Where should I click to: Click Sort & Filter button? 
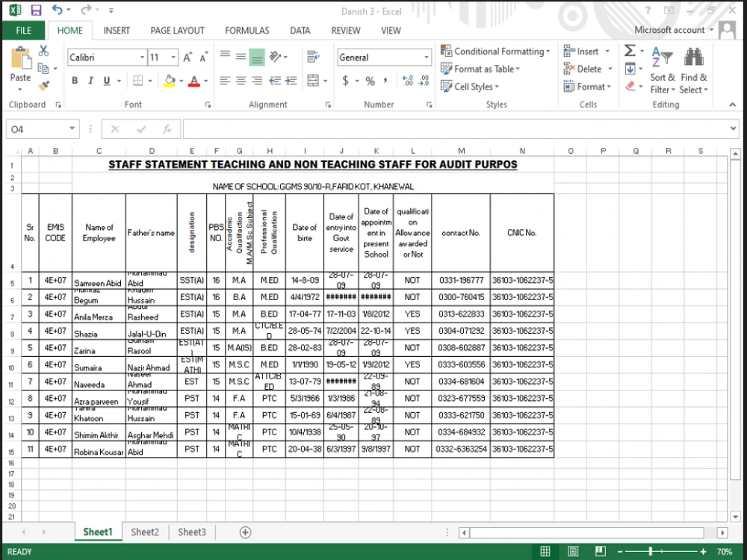[662, 70]
